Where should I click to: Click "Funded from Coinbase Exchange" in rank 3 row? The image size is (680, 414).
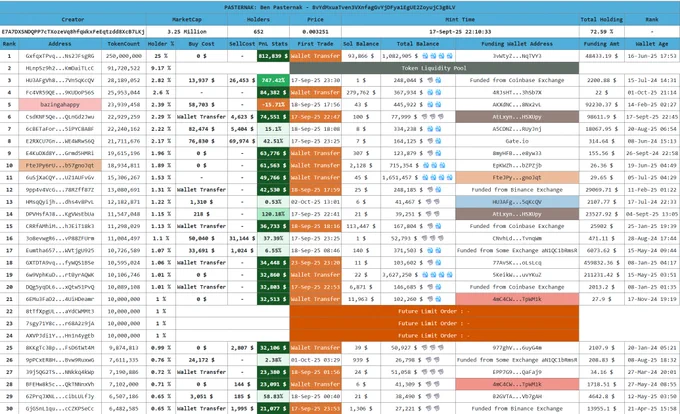tap(517, 80)
